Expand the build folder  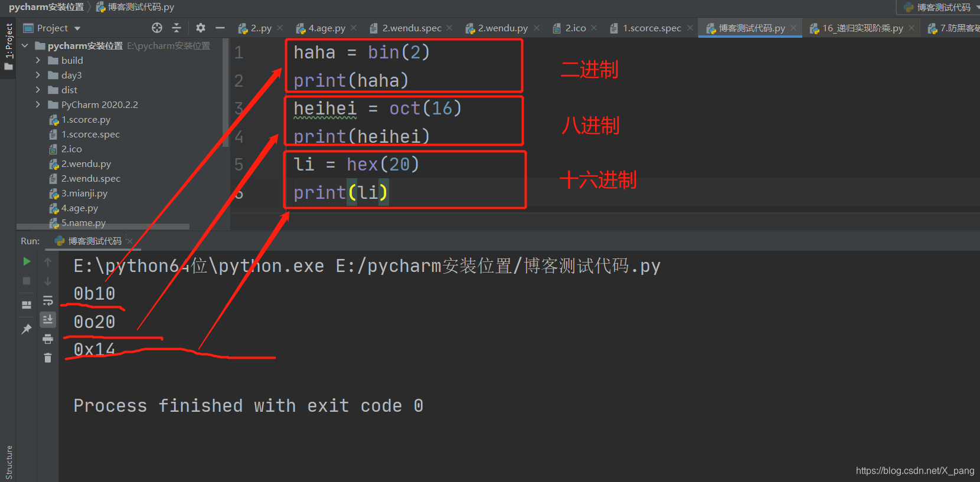coord(38,60)
